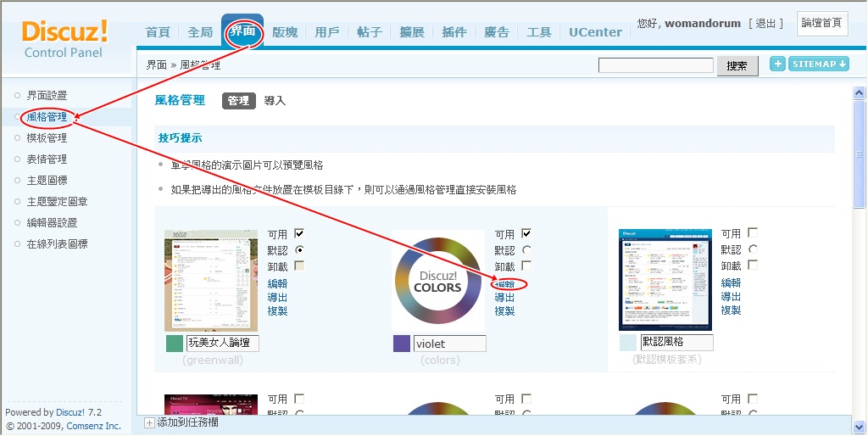Click the green swatch beside 玩美女人論壇

pyautogui.click(x=175, y=344)
